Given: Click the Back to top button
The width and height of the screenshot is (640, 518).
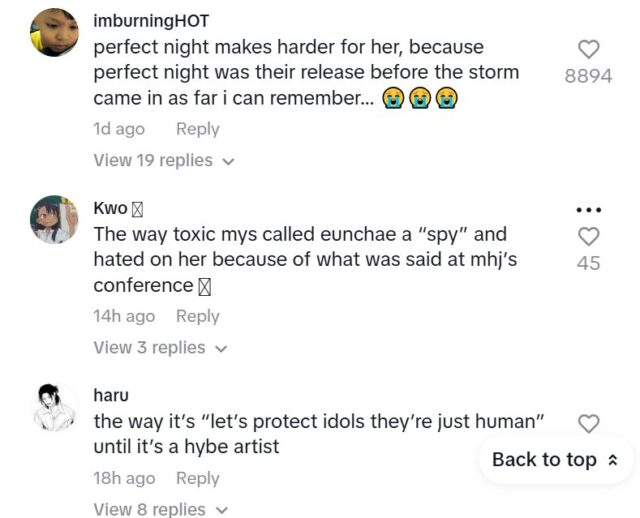Looking at the screenshot, I should 555,460.
